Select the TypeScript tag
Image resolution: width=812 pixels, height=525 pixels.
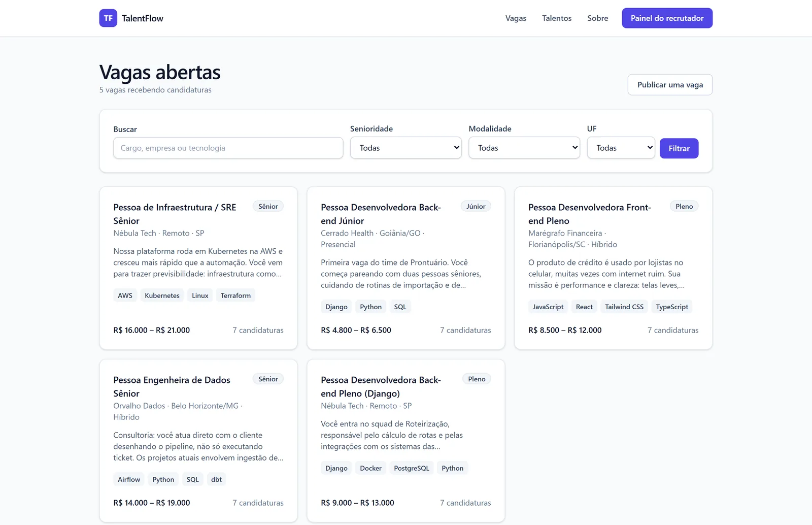click(672, 307)
